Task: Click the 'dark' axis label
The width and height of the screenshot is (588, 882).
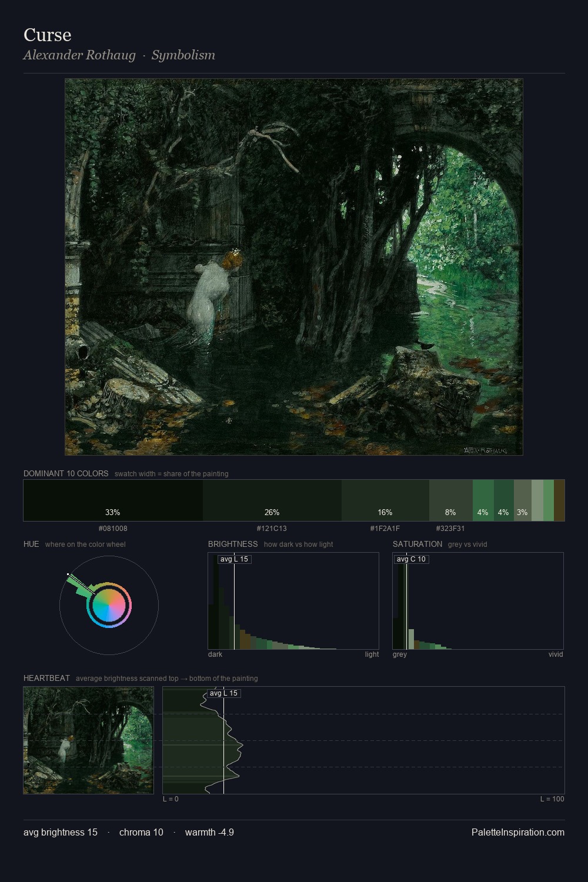Action: point(215,654)
